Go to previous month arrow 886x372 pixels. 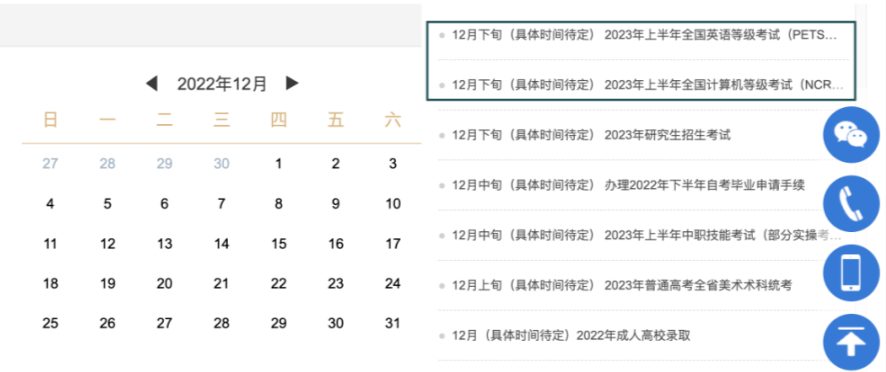coord(151,84)
